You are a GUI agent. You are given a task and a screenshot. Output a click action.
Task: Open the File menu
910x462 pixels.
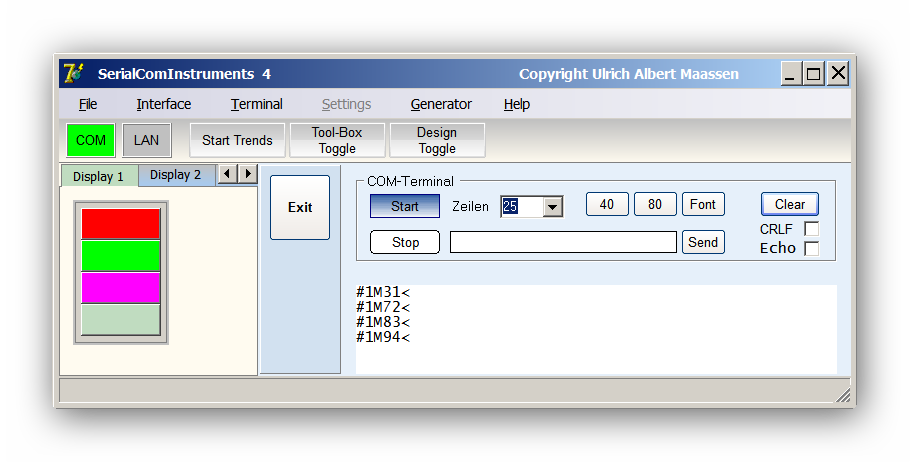tap(88, 104)
